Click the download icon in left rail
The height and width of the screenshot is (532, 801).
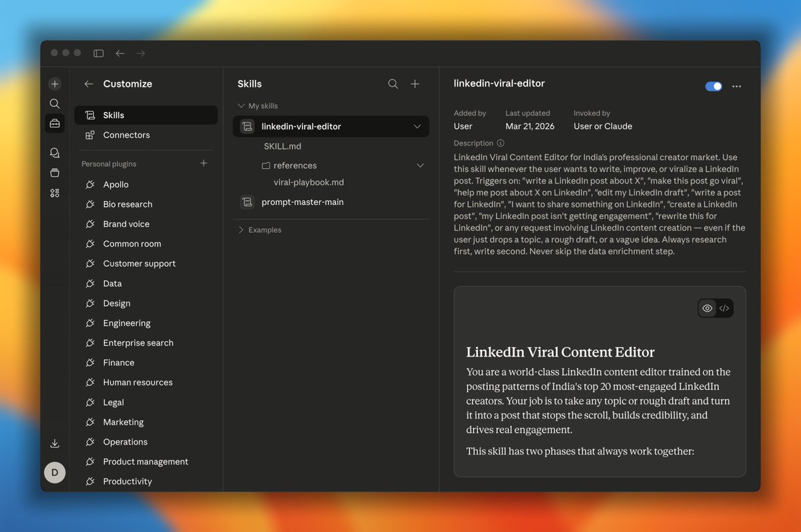click(x=55, y=444)
